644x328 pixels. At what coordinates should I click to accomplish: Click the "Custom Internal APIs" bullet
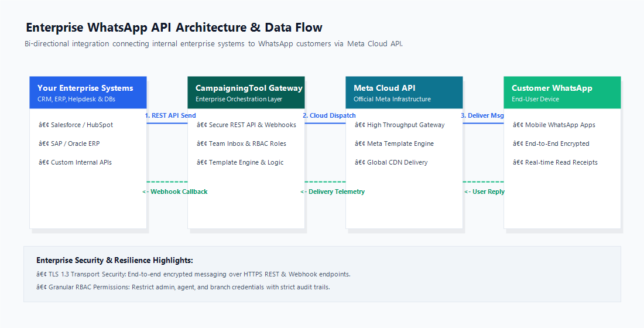click(75, 162)
